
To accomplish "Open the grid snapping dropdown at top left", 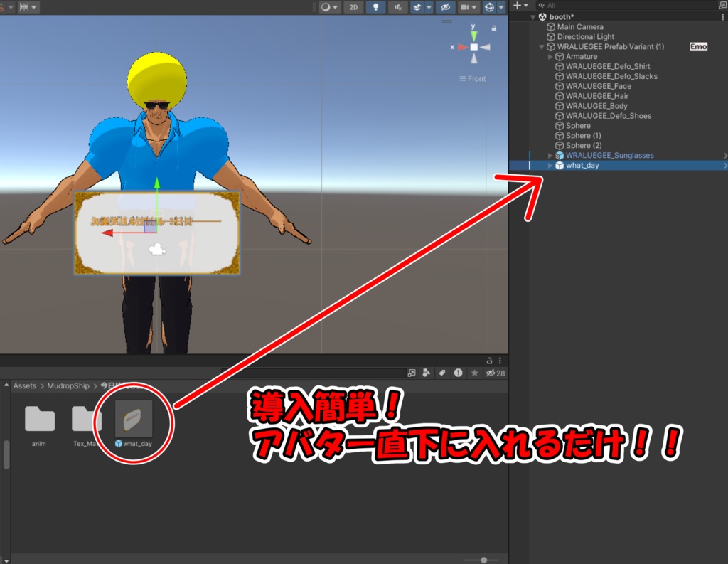I will coord(28,7).
